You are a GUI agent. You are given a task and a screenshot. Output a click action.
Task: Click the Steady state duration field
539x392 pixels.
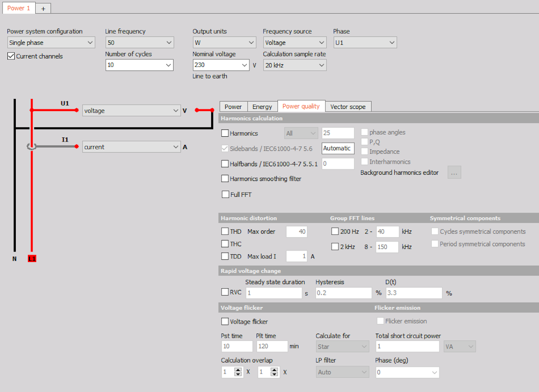click(x=274, y=293)
